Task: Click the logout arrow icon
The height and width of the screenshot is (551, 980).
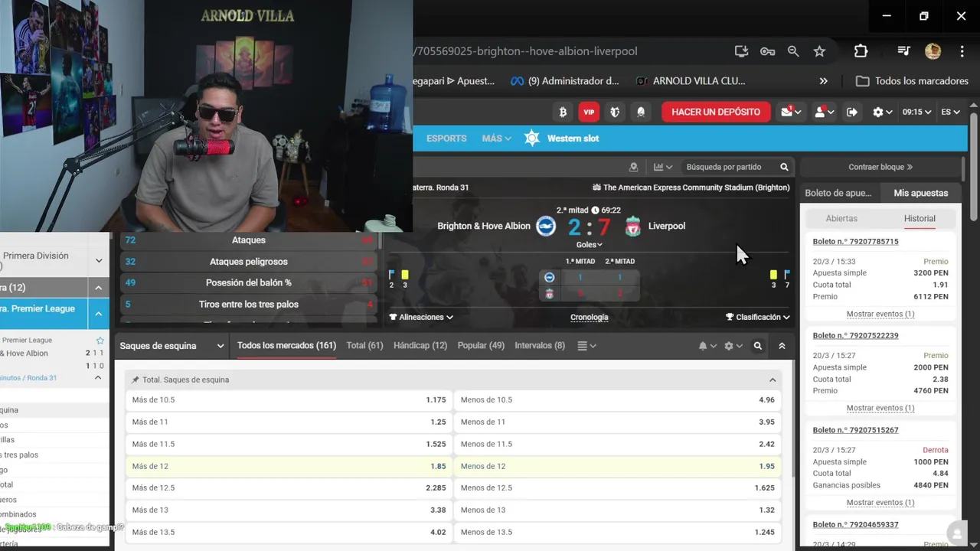Action: click(852, 112)
